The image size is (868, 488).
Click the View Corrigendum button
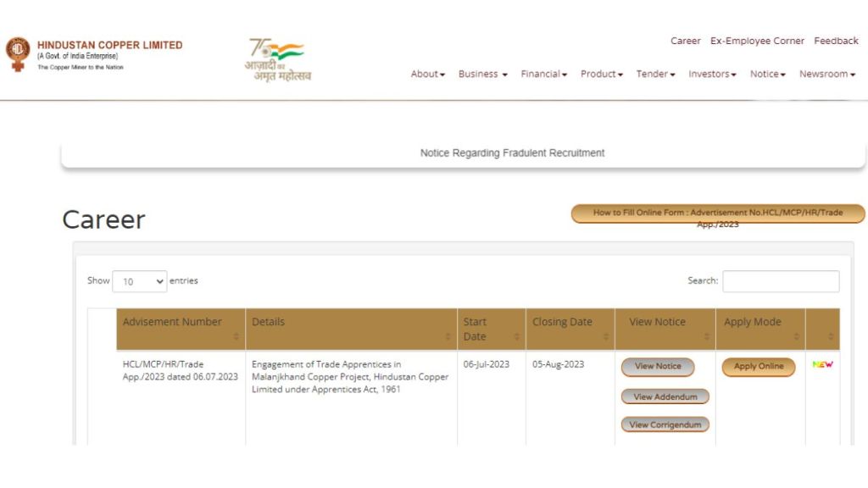tap(665, 425)
